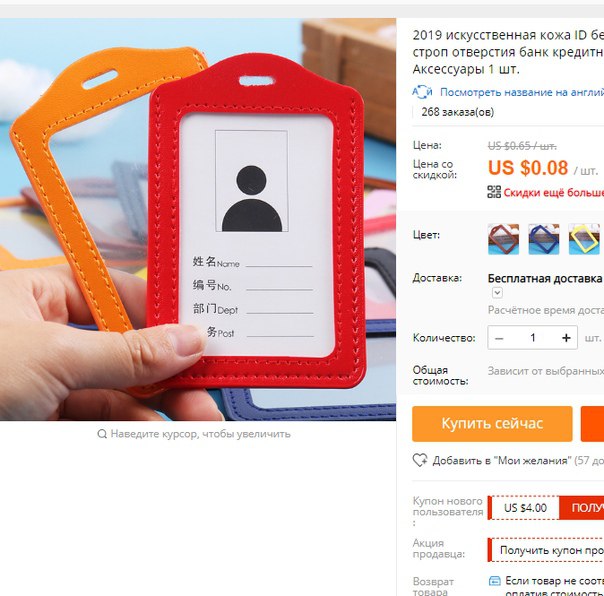
Task: Click the heart icon to add to wishlist
Action: click(x=420, y=460)
